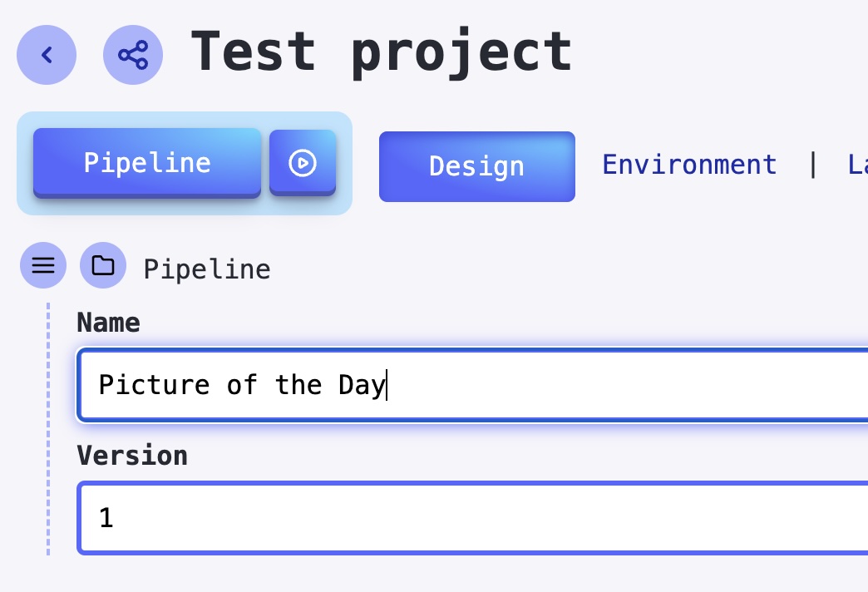Image resolution: width=868 pixels, height=592 pixels.
Task: Run the pipeline with the play icon
Action: point(303,163)
